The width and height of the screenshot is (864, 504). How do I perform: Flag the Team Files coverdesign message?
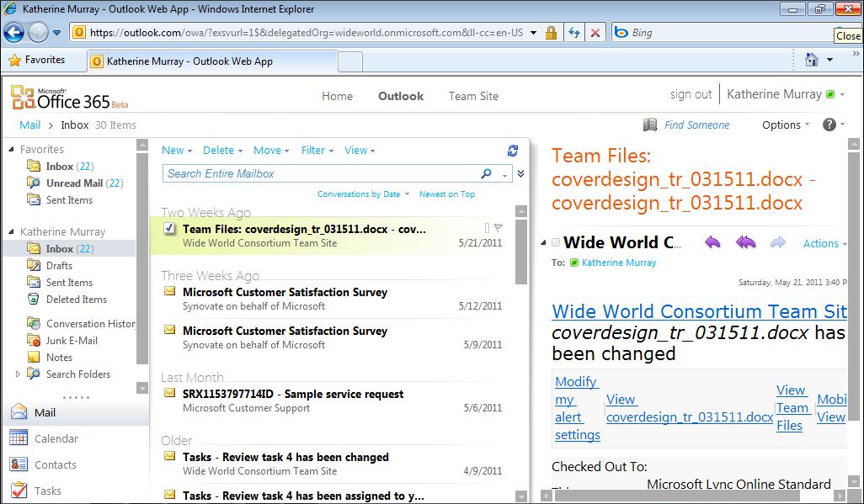pyautogui.click(x=499, y=227)
